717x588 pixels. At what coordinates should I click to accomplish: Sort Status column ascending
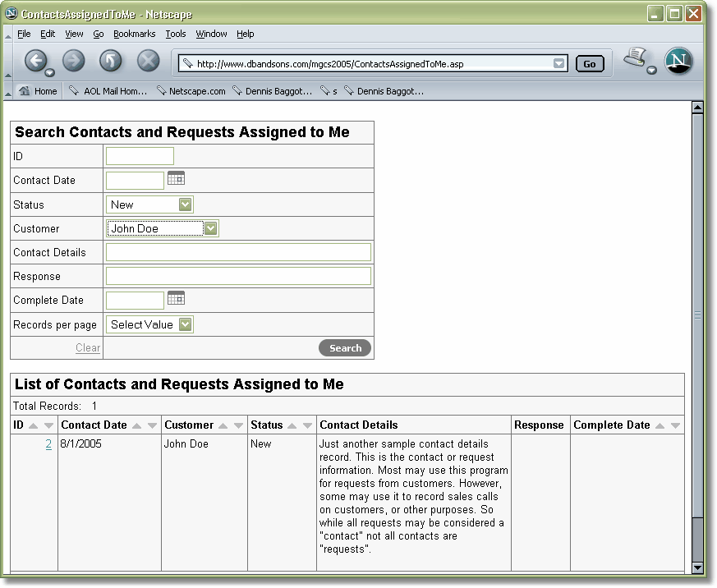(x=292, y=425)
